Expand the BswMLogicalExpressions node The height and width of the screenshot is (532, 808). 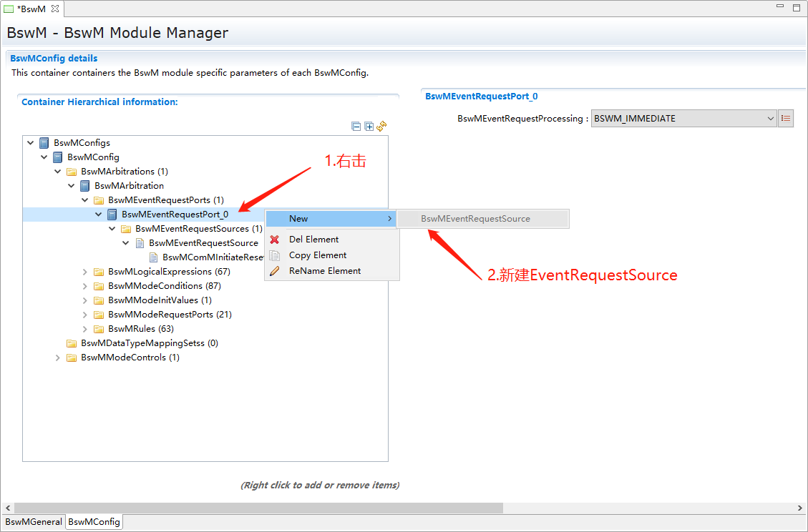tap(85, 272)
